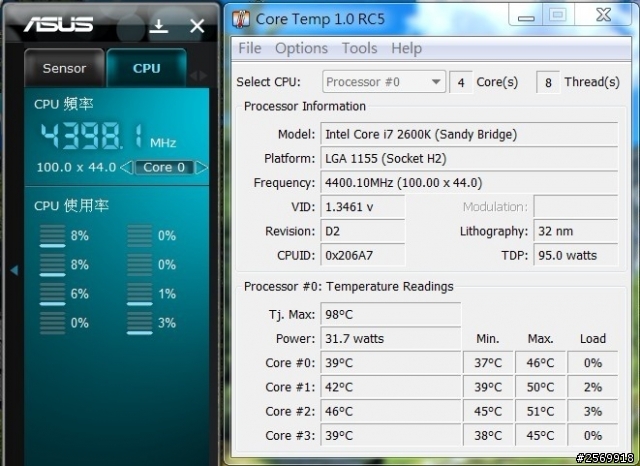Click the empty Modulation field
The width and height of the screenshot is (640, 466).
point(576,207)
